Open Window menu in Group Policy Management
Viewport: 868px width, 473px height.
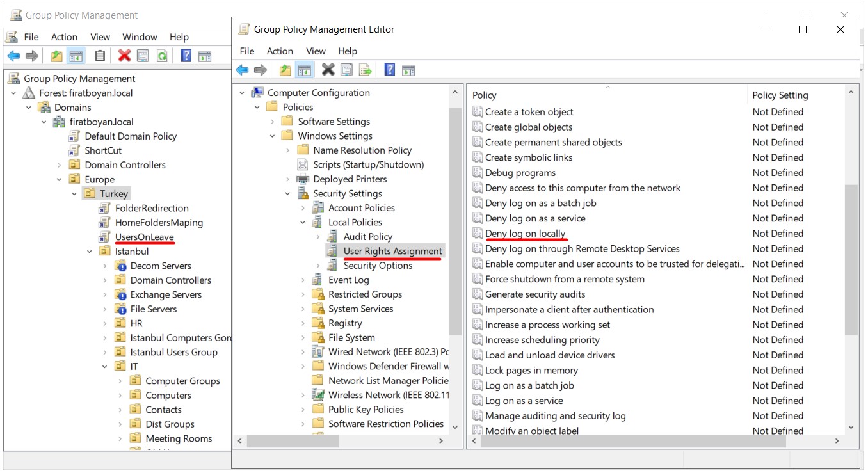click(x=140, y=37)
